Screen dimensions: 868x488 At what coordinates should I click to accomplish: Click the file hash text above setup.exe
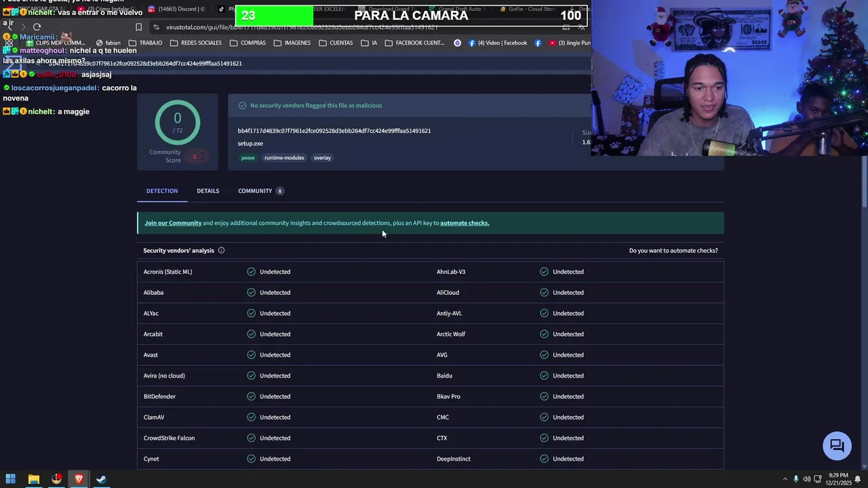334,131
